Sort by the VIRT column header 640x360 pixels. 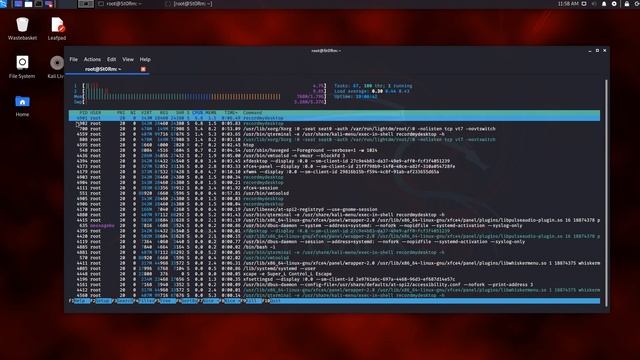[147, 113]
